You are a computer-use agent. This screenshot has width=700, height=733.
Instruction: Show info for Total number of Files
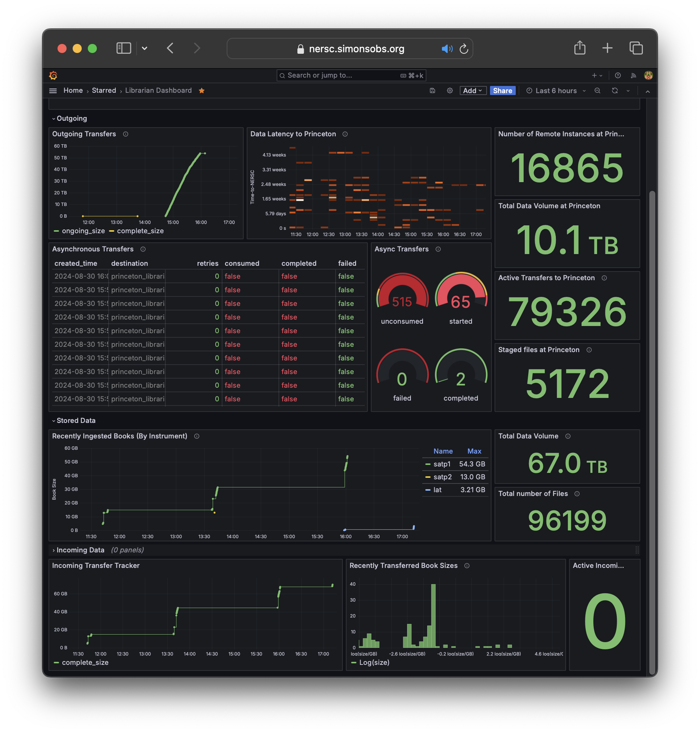coord(577,494)
